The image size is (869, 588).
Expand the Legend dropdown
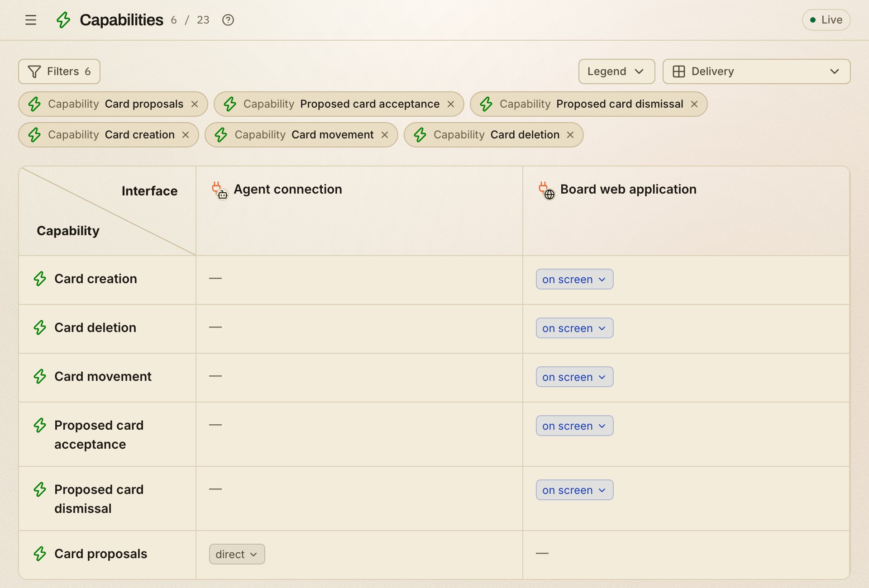click(616, 71)
